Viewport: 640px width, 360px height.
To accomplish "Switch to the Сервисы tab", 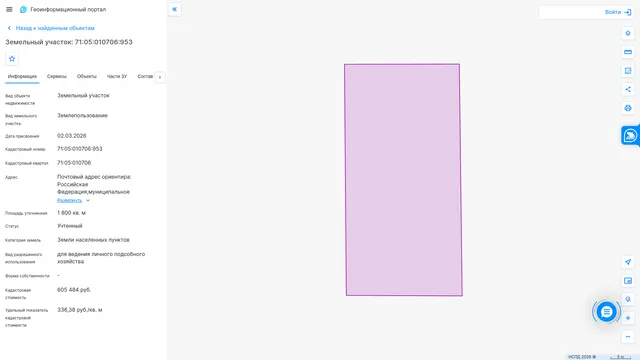I will pyautogui.click(x=57, y=76).
